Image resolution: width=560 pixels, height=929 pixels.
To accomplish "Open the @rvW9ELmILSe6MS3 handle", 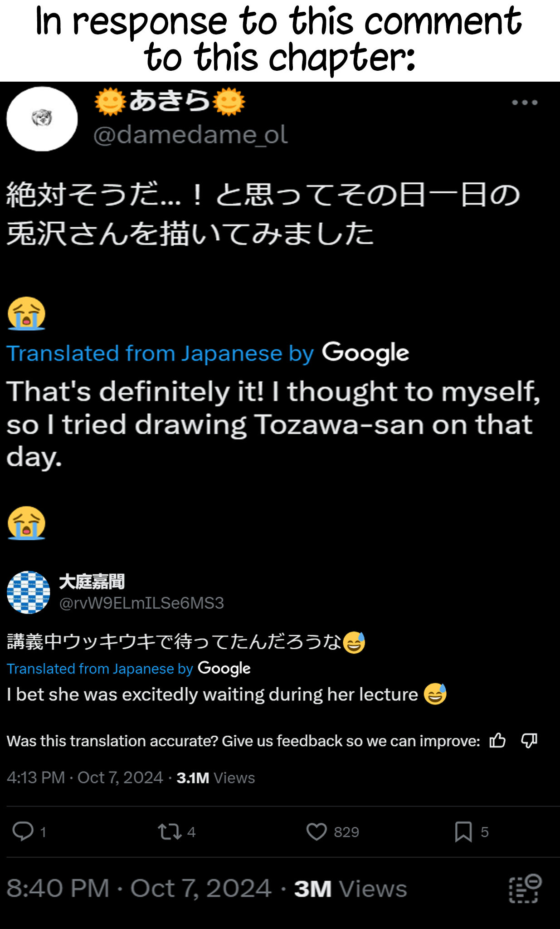I will click(x=141, y=603).
